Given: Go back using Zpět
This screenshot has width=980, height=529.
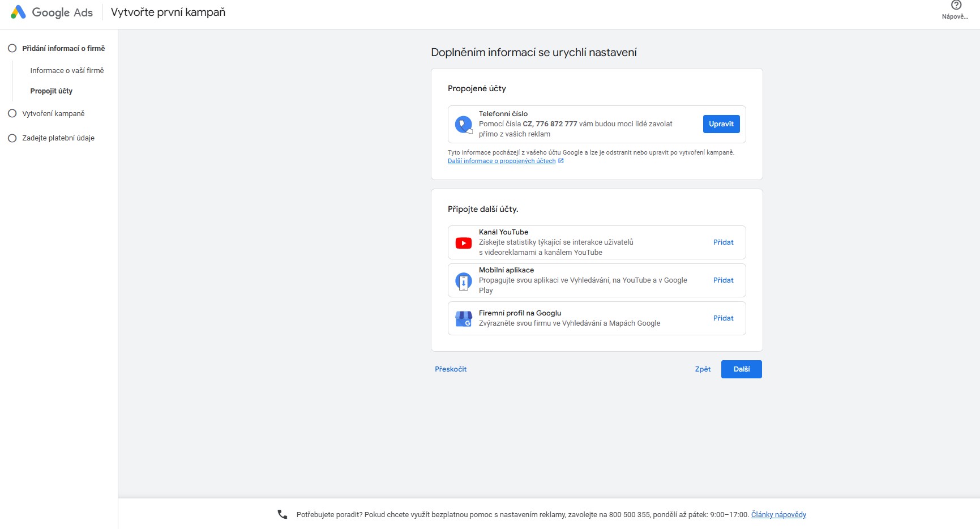Looking at the screenshot, I should click(x=703, y=369).
